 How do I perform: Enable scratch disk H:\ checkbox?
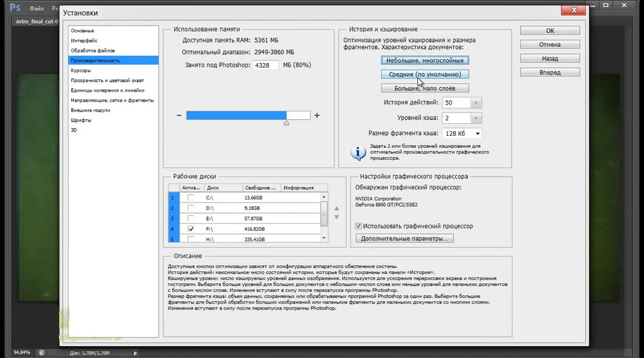[191, 239]
